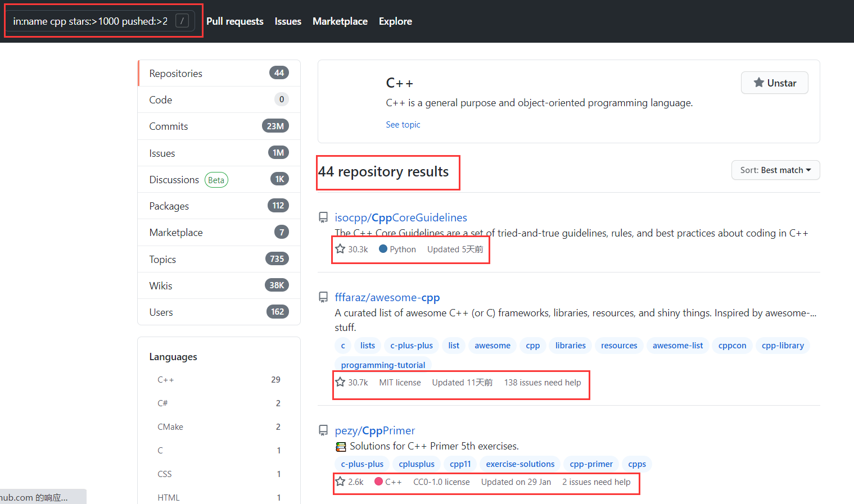Click the repository icon beside fffaraz/awesome-cpp

click(x=323, y=297)
